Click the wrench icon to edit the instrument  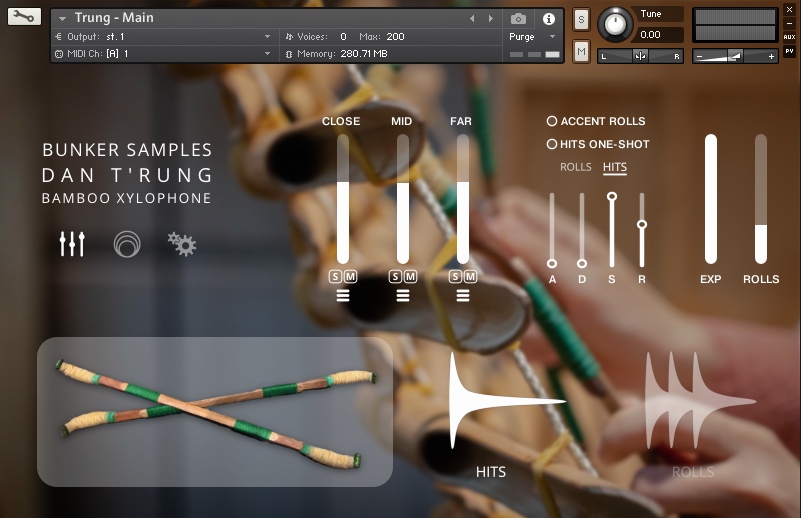pyautogui.click(x=24, y=17)
